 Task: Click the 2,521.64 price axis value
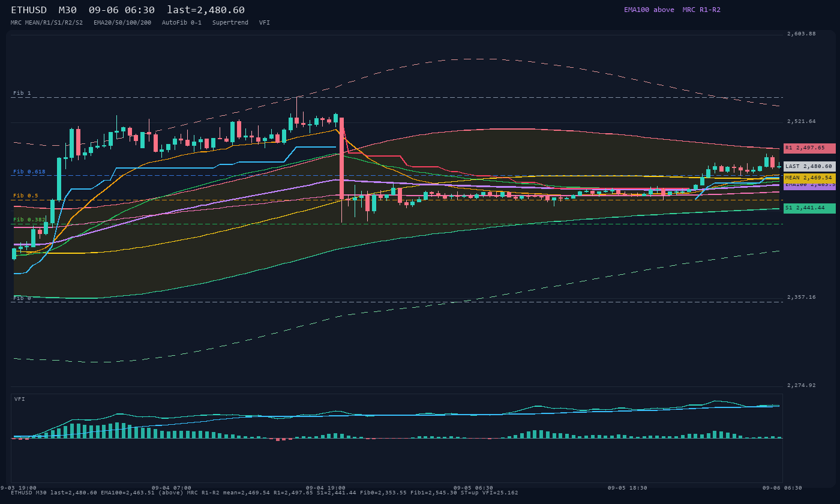coord(802,121)
